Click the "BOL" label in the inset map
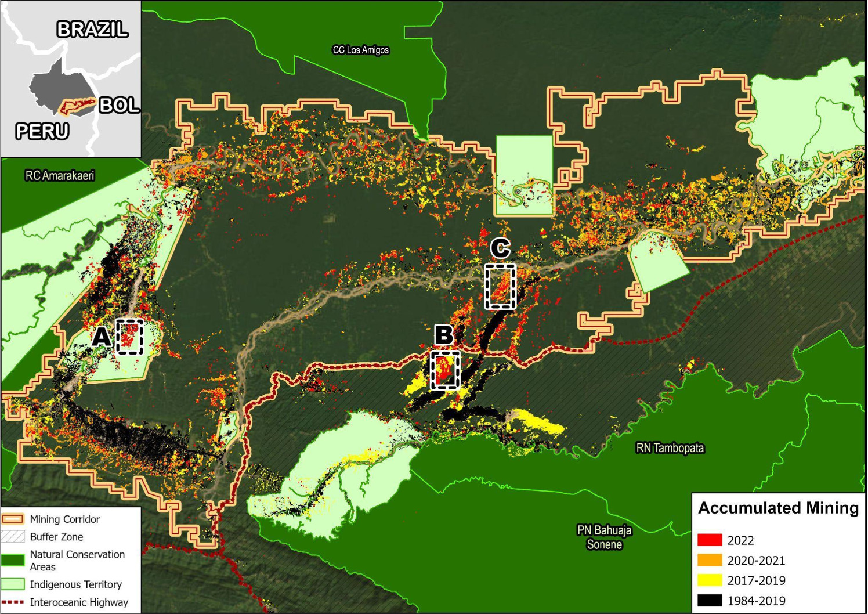This screenshot has width=868, height=614. click(120, 105)
